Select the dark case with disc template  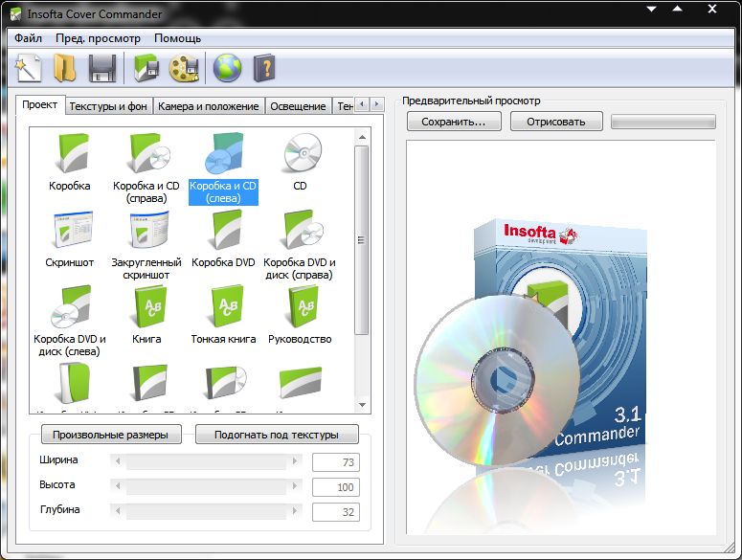coord(226,382)
